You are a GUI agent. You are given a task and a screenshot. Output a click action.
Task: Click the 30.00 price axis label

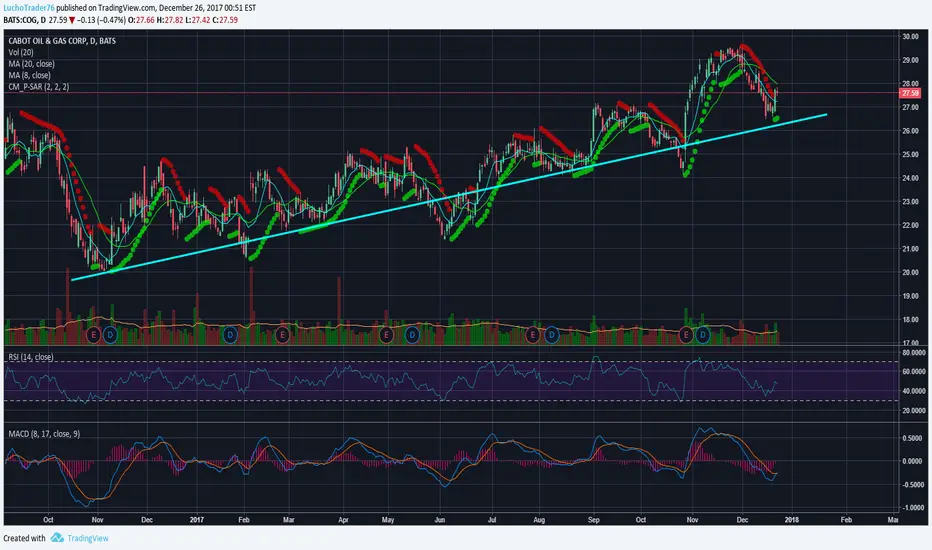910,36
